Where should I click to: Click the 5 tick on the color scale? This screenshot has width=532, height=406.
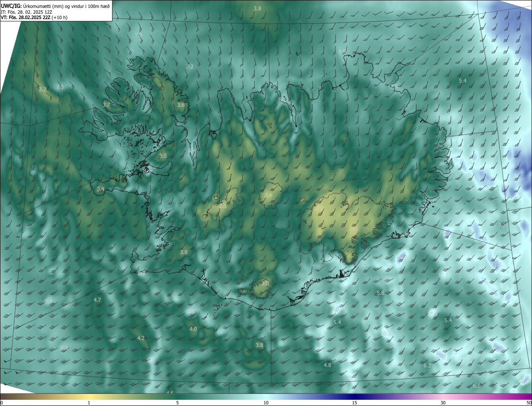tap(177, 403)
